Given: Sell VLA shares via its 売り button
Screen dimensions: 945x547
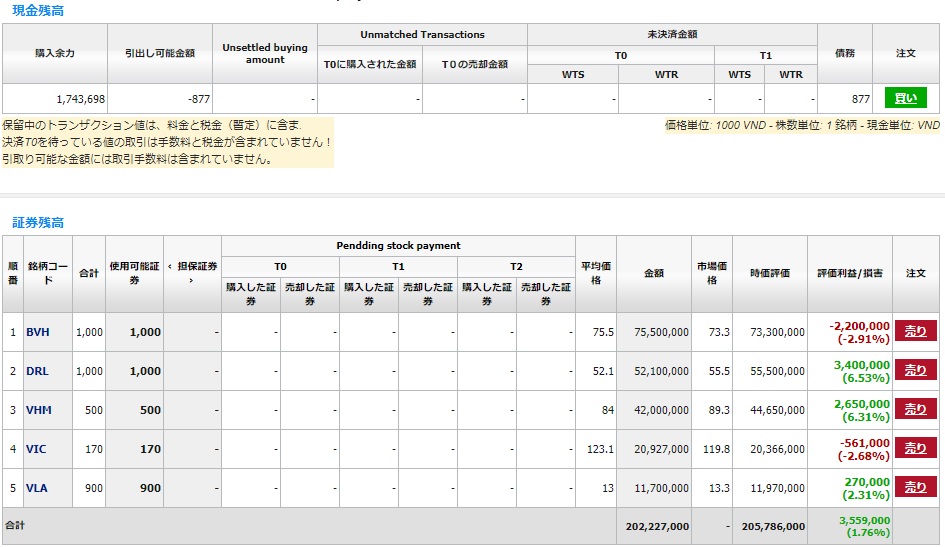Looking at the screenshot, I should pyautogui.click(x=915, y=487).
